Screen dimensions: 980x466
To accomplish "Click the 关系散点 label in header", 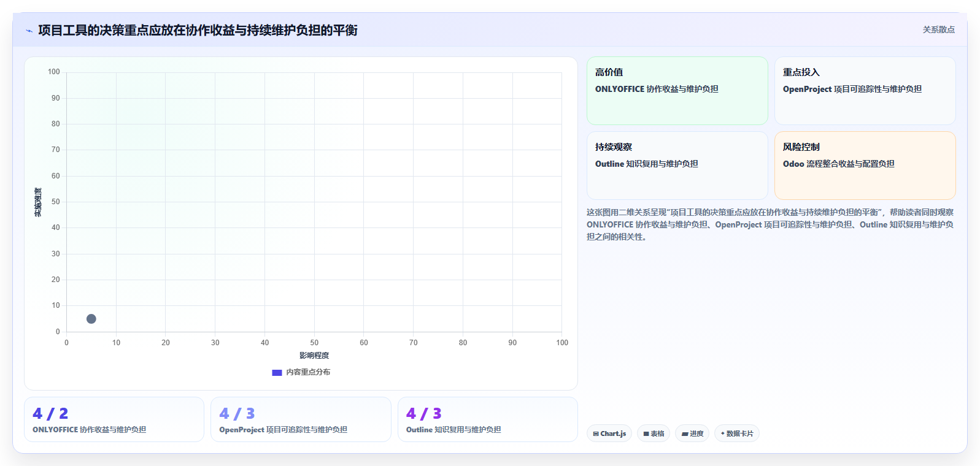I will 938,29.
